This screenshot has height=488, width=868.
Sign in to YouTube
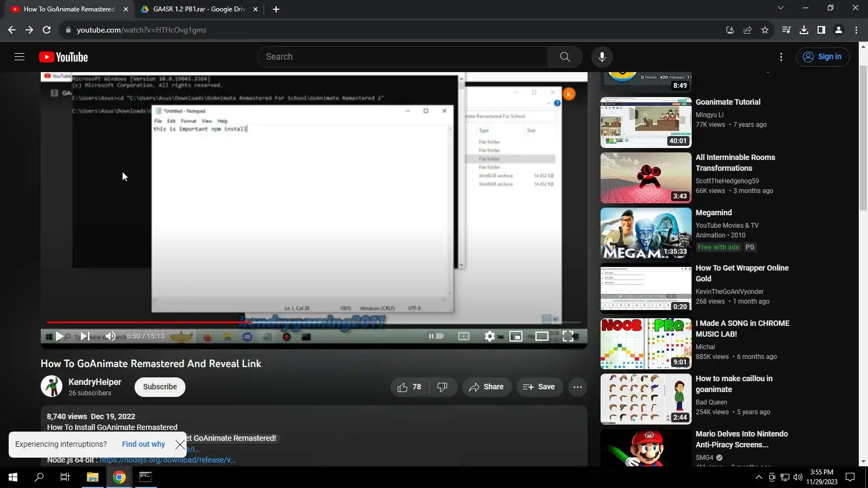[823, 57]
